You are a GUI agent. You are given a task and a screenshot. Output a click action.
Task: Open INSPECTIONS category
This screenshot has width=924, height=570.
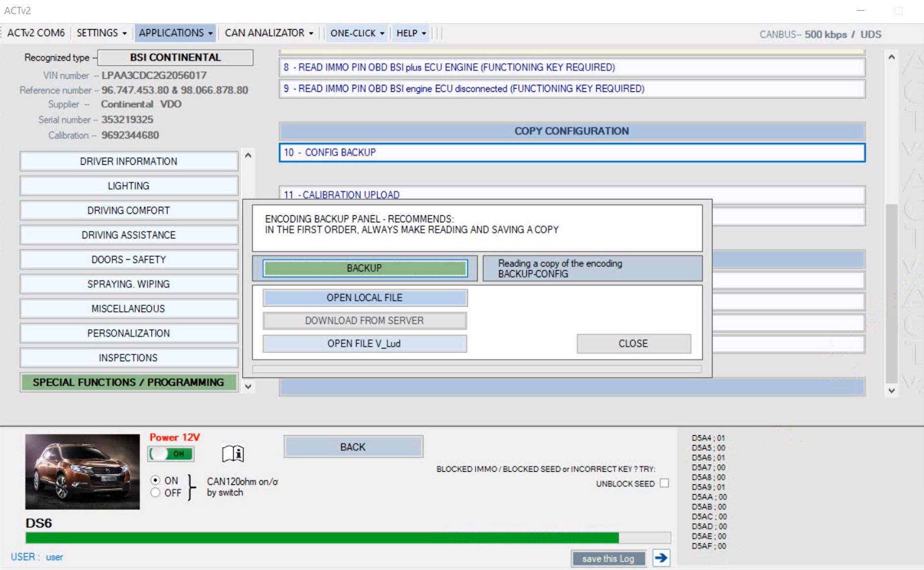[x=129, y=358]
